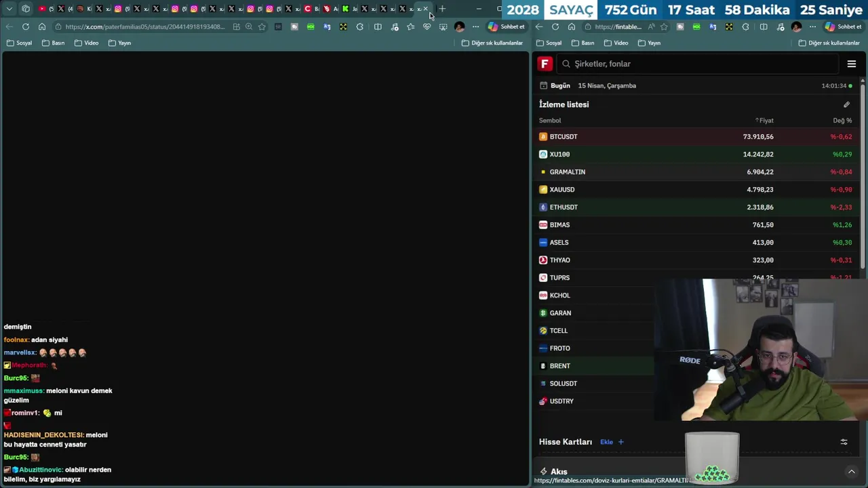868x488 pixels.
Task: Expand the Akış panel chevron
Action: click(852, 471)
